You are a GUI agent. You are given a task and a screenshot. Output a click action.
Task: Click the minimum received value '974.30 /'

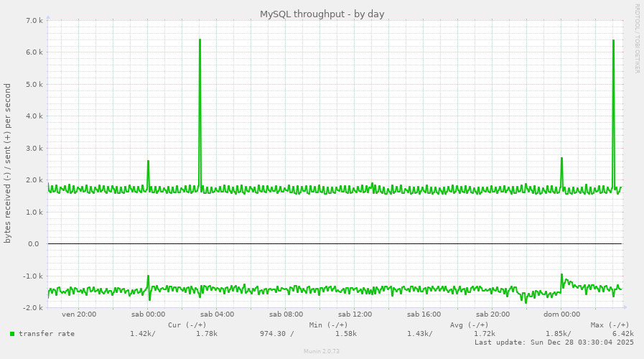point(277,334)
